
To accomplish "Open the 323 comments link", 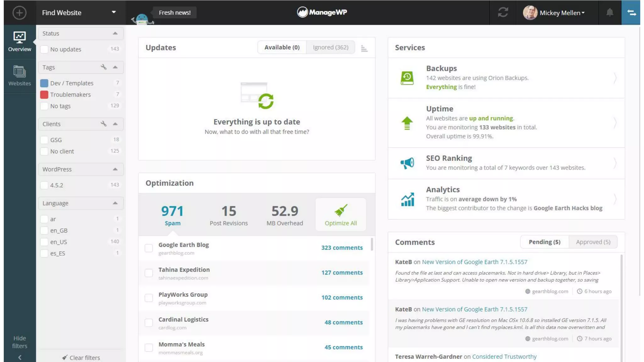I will 342,248.
